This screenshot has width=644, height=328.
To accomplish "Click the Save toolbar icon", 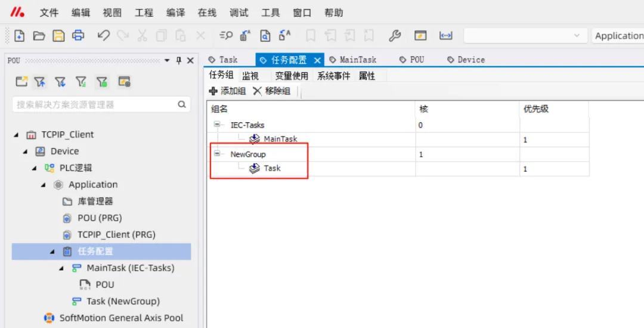I will click(58, 36).
